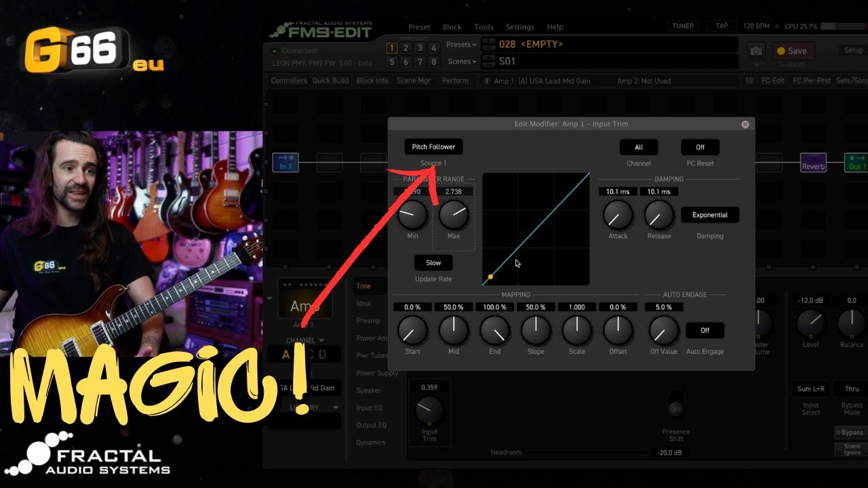This screenshot has height=488, width=868.
Task: Open the Scene Mgr
Action: point(414,81)
